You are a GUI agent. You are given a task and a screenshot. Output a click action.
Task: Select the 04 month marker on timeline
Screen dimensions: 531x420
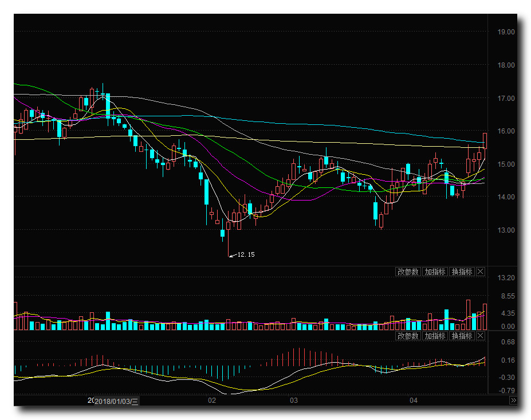(414, 401)
